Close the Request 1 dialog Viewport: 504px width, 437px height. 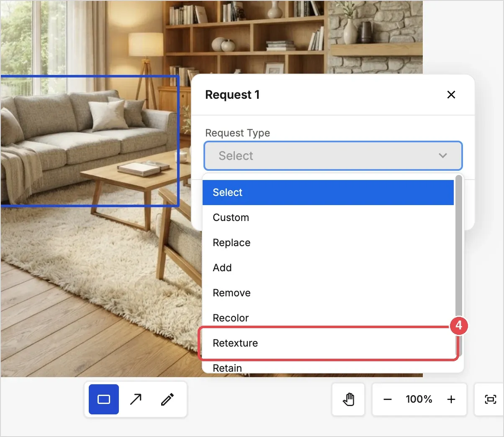pyautogui.click(x=451, y=95)
